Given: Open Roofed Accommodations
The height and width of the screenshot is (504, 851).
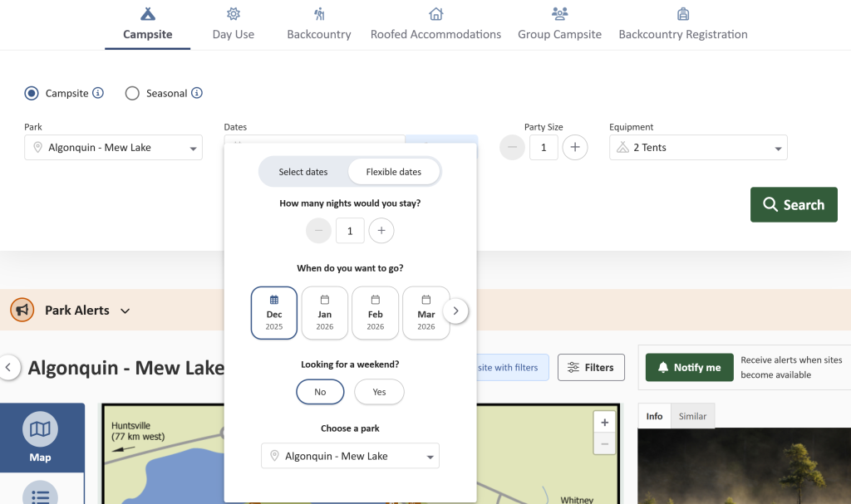Looking at the screenshot, I should pos(435,23).
